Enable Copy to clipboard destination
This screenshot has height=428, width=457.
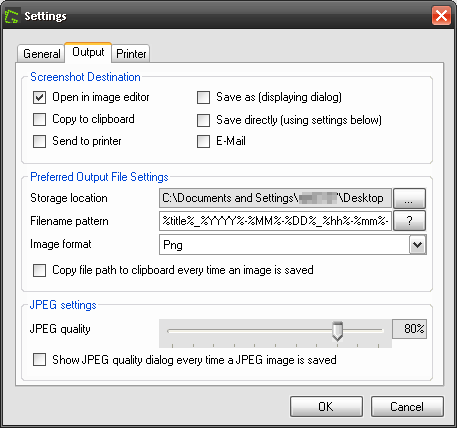tap(39, 119)
